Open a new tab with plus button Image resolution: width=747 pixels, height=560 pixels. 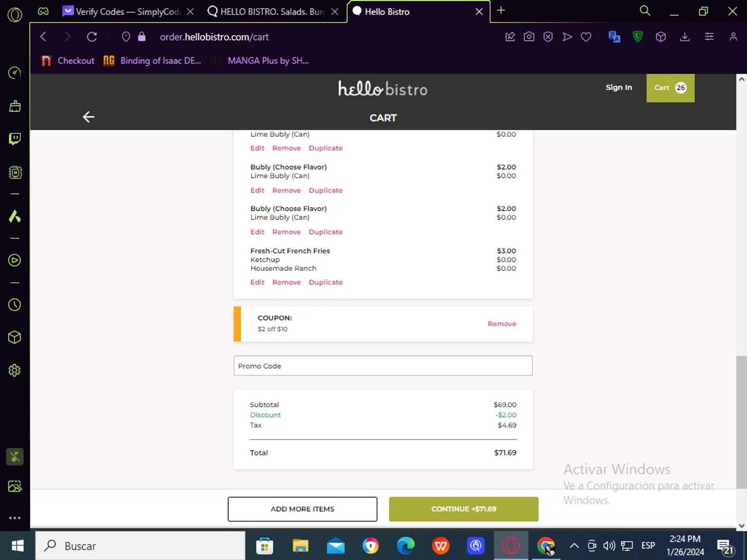click(501, 10)
